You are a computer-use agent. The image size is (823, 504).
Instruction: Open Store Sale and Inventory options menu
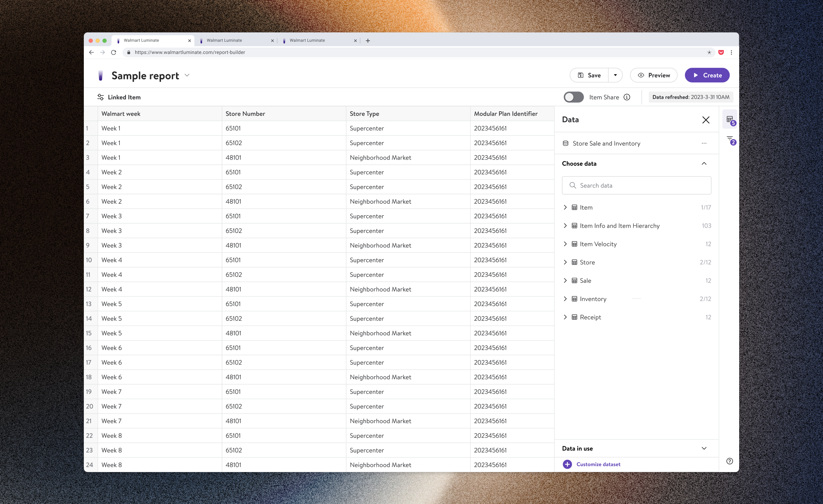(704, 143)
